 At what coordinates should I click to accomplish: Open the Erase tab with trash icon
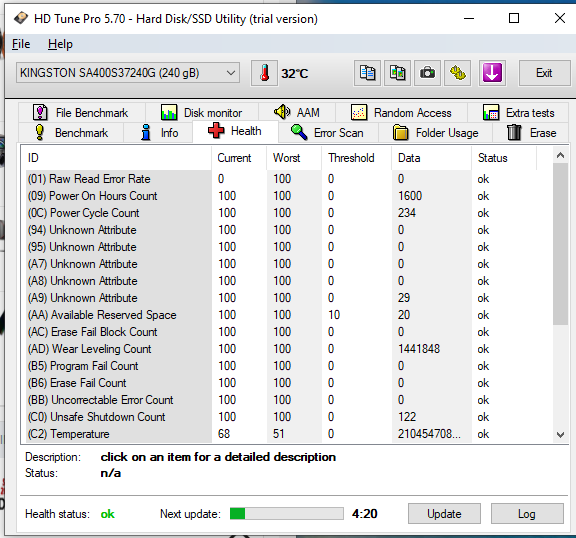531,133
